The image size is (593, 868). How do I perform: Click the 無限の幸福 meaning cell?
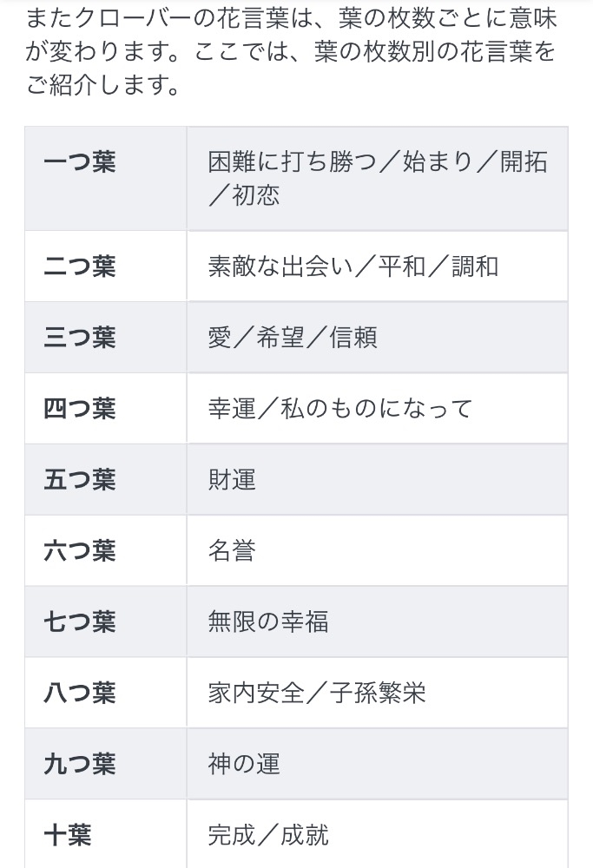(377, 621)
